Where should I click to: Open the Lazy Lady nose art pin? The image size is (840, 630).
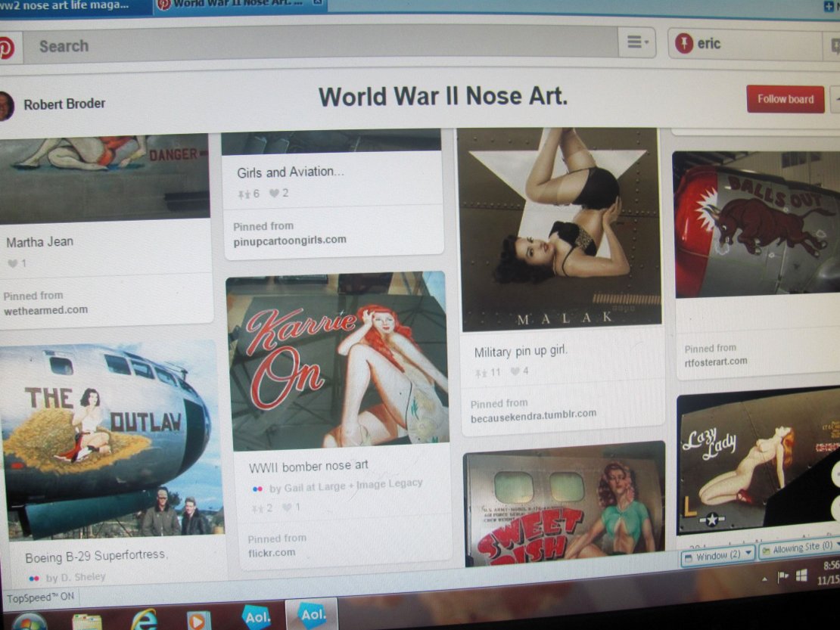(x=758, y=463)
